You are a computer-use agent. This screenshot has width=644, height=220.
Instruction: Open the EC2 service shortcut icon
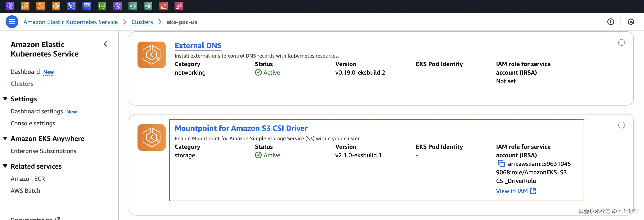click(25, 6)
